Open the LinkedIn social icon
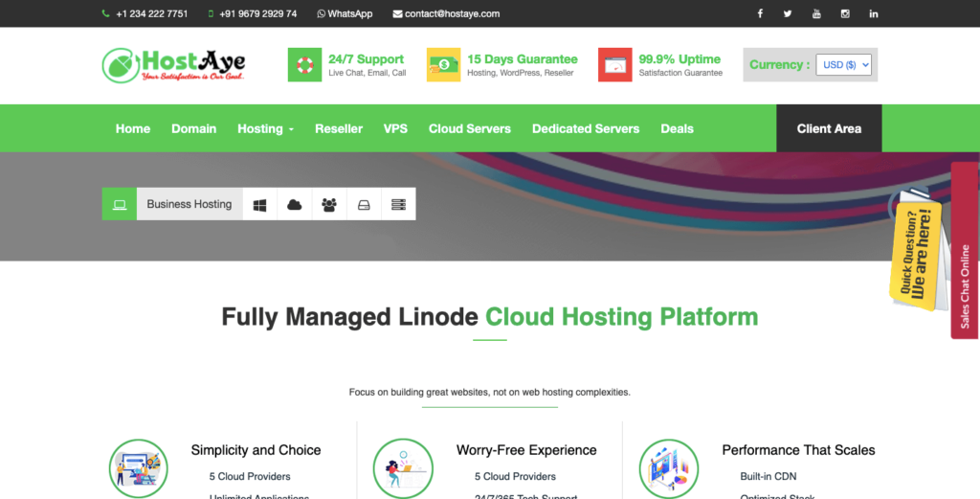Viewport: 980px width, 499px height. pyautogui.click(x=874, y=13)
